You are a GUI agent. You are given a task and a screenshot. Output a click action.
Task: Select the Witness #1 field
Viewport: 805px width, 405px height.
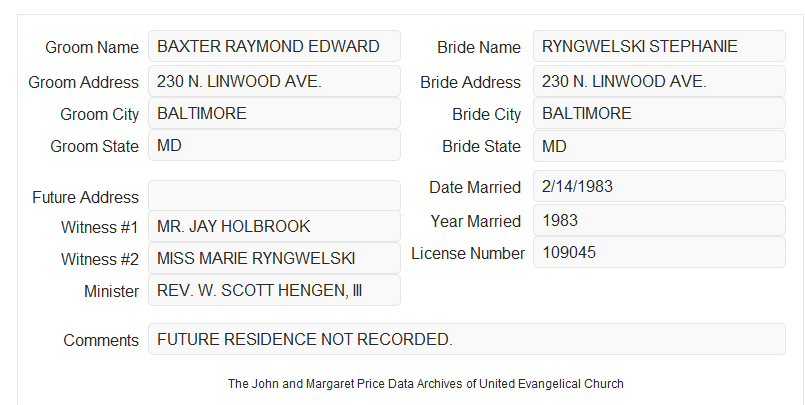(x=274, y=226)
